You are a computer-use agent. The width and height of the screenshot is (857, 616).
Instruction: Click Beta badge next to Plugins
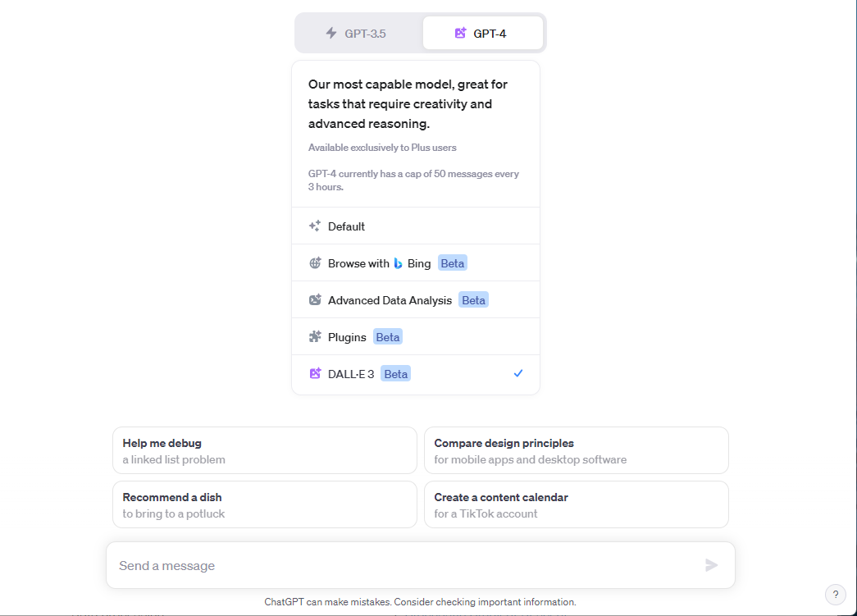(388, 336)
